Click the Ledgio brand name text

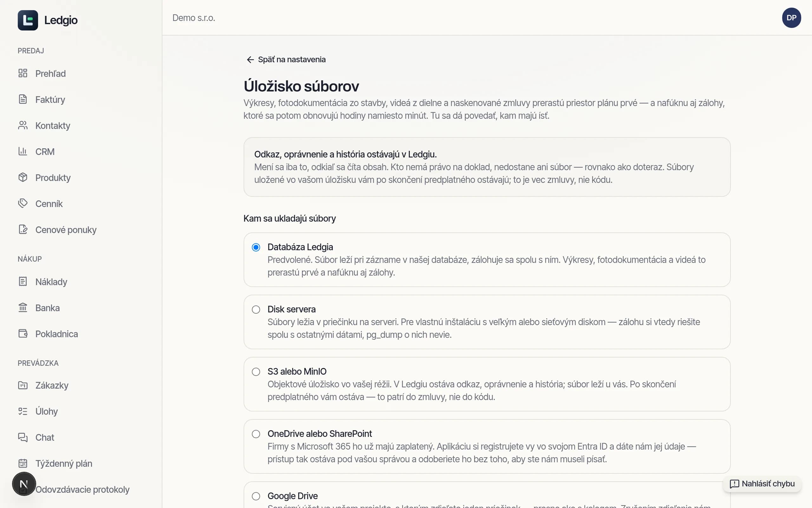61,20
